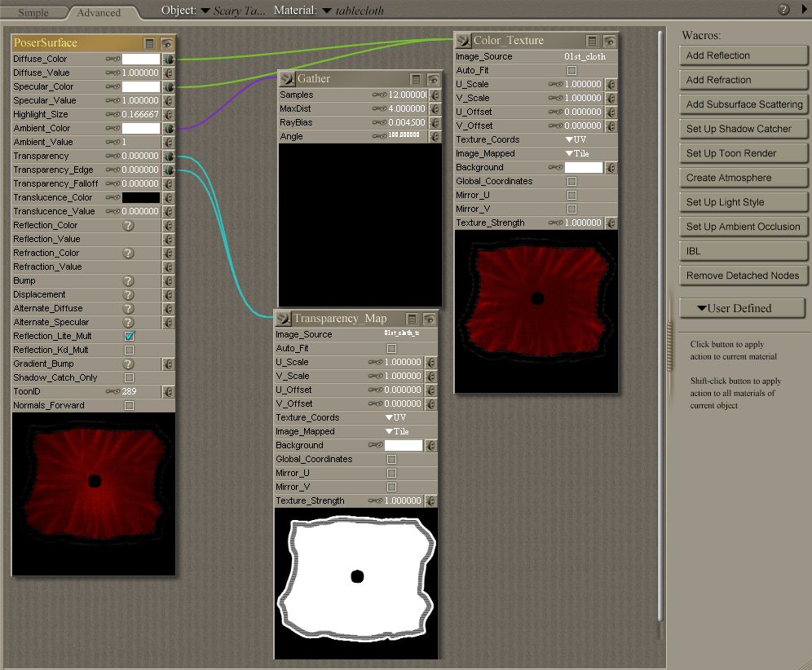Viewport: 812px width, 670px height.
Task: Enable Shadow_Catch_Only checkbox
Action: coord(130,378)
